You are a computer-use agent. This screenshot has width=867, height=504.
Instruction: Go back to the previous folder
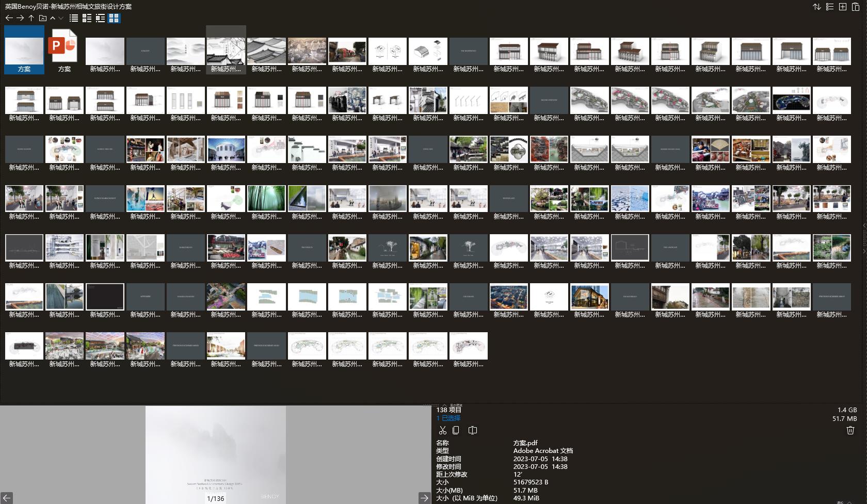9,18
